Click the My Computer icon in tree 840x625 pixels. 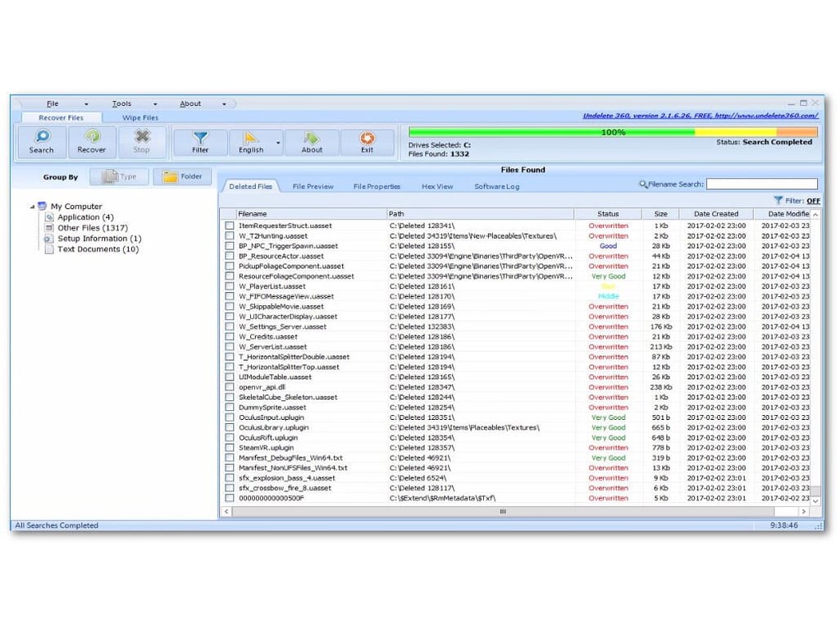tap(43, 206)
